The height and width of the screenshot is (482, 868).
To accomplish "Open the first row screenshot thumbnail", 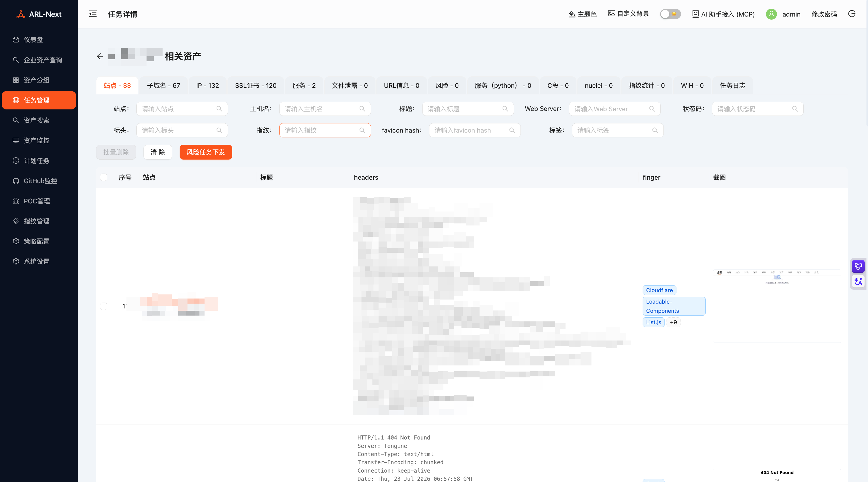I will click(777, 306).
